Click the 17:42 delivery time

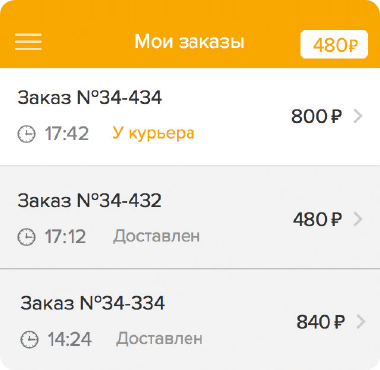pos(67,134)
